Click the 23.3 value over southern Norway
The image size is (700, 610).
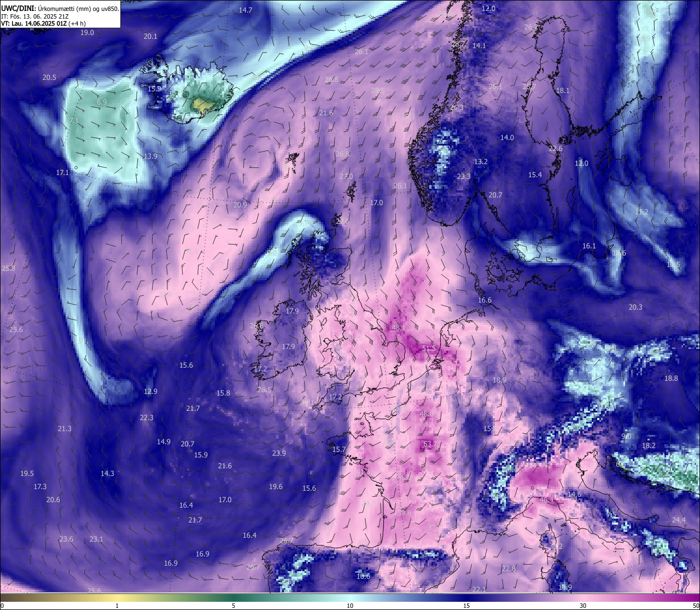(464, 177)
